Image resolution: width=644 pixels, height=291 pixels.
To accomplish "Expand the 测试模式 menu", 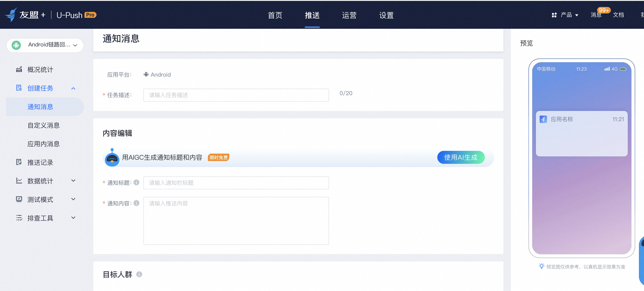I will [x=73, y=199].
